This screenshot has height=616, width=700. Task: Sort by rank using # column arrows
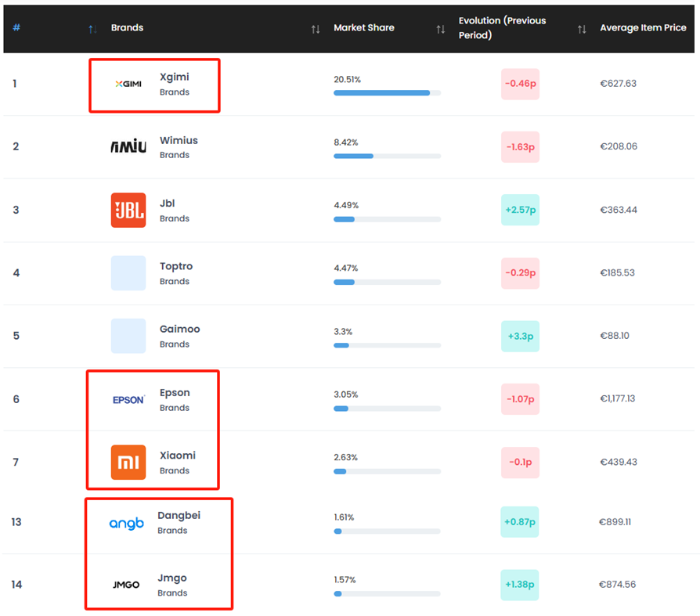(92, 29)
